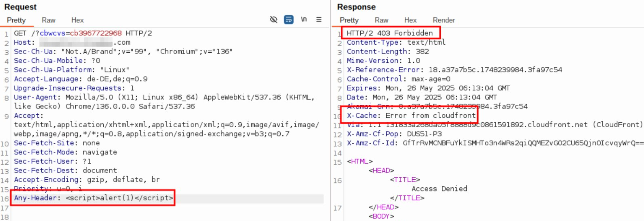Open the Request options hamburger menu
The width and height of the screenshot is (644, 221).
[319, 19]
